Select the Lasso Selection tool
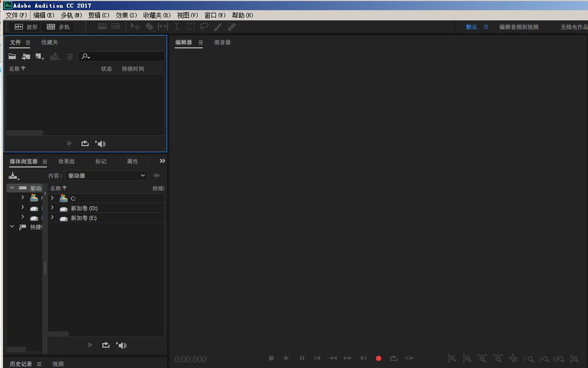The image size is (588, 368). point(204,26)
